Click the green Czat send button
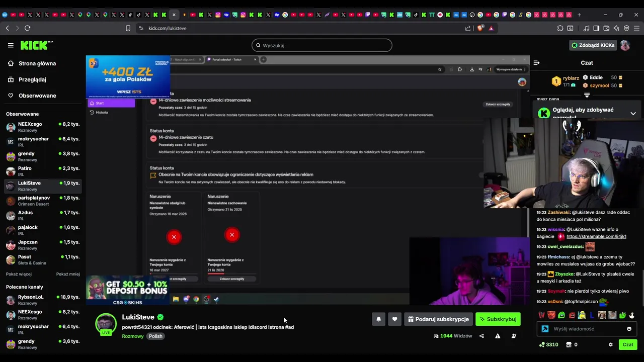 click(628, 344)
